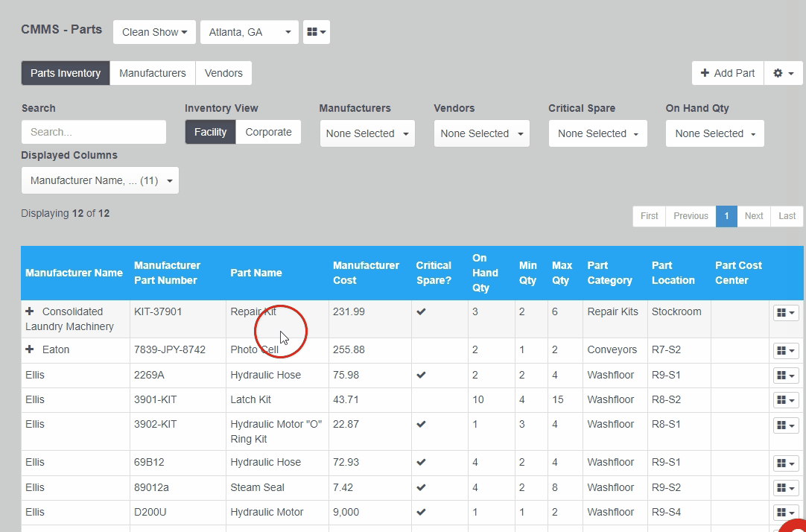Viewport: 806px width, 532px height.
Task: Open the On Hand Qty filter dropdown
Action: pos(715,133)
